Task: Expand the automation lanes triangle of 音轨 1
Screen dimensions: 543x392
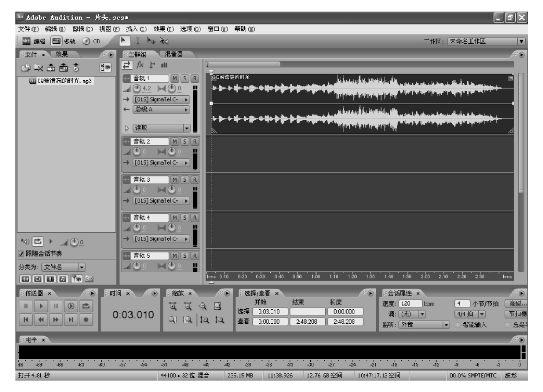Action: click(126, 128)
